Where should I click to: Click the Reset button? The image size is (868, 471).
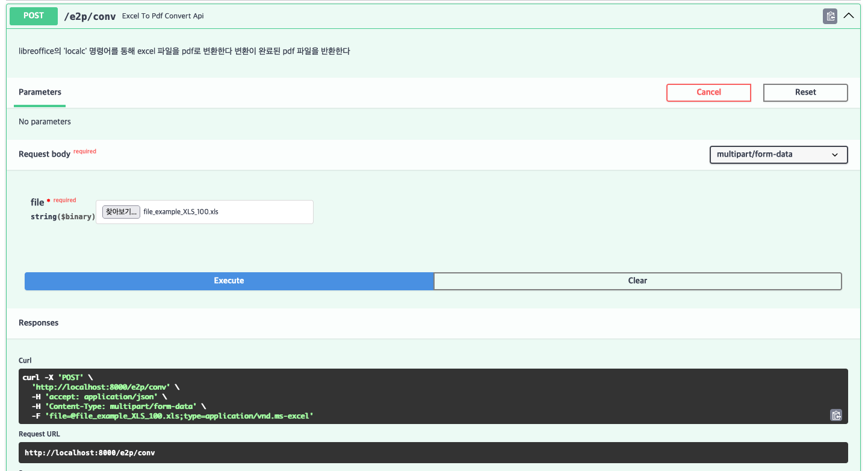(x=805, y=92)
